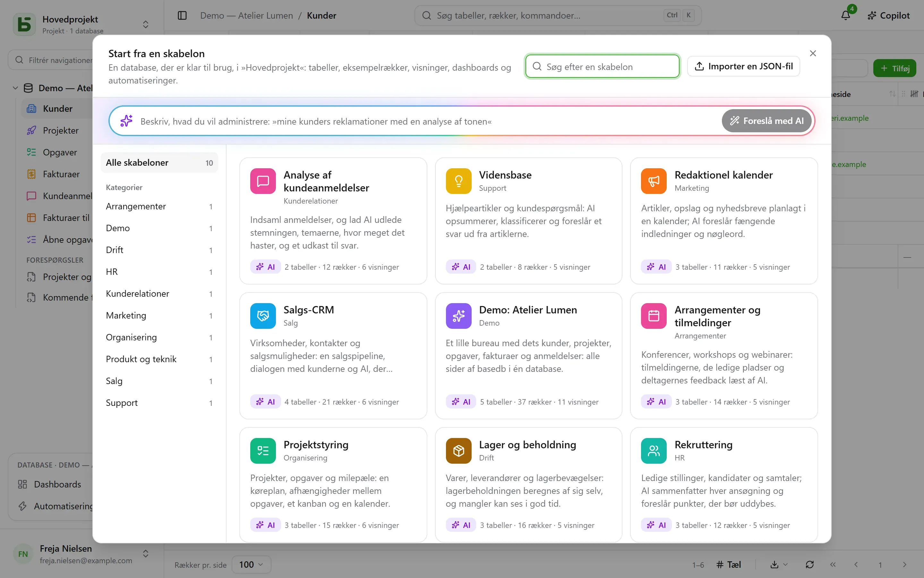Toggle the sidebar panel icon

coord(182,15)
